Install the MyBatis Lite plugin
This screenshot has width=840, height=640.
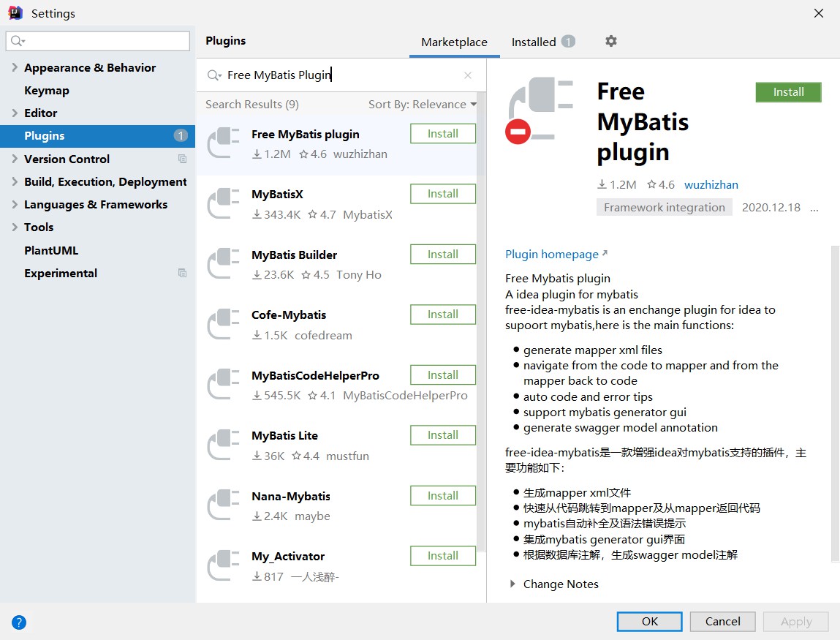pyautogui.click(x=442, y=435)
